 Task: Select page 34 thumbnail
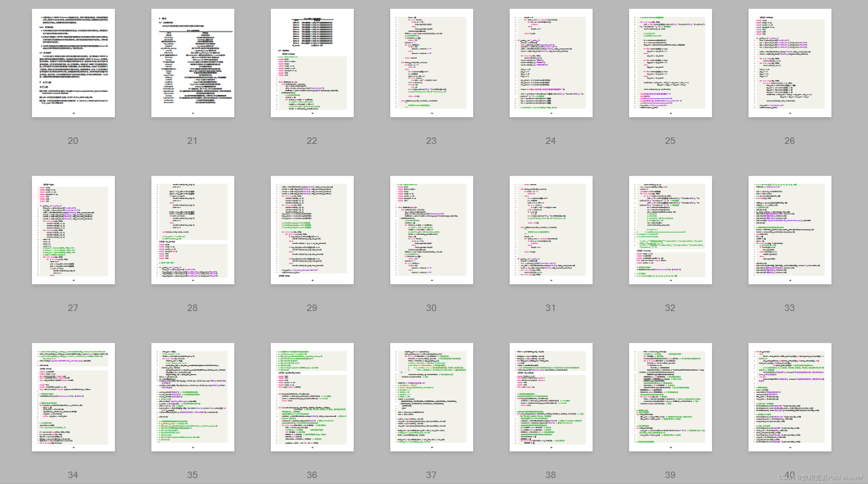73,397
